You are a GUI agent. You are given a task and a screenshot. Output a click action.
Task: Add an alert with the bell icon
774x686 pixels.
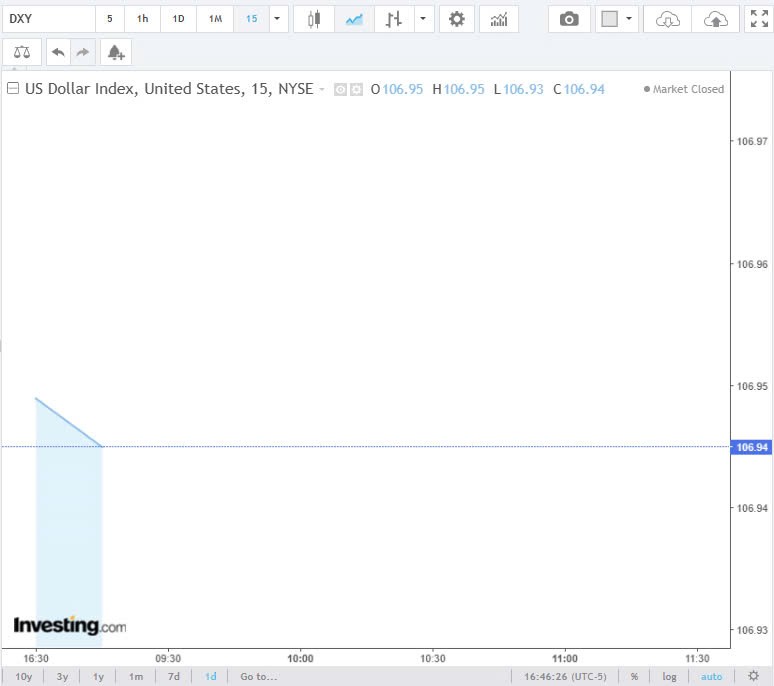[116, 52]
